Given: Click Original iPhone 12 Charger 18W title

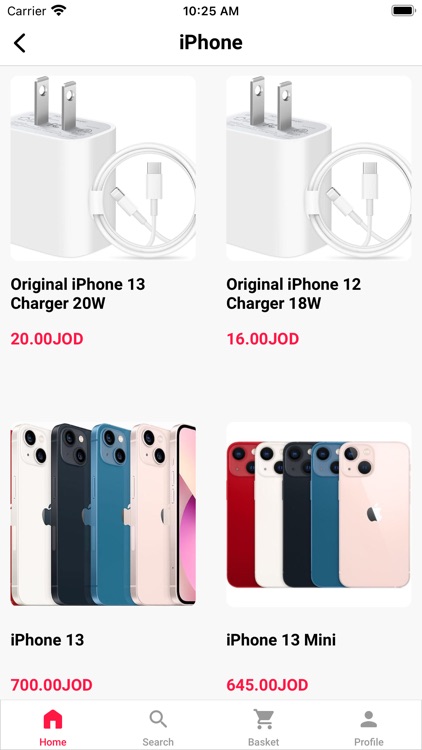Looking at the screenshot, I should (x=294, y=294).
